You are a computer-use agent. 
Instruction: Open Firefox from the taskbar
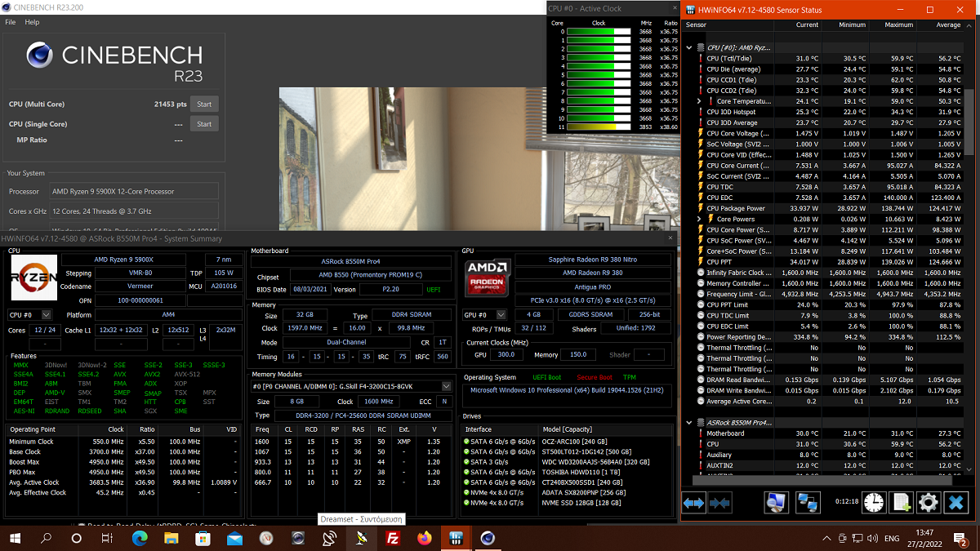425,538
